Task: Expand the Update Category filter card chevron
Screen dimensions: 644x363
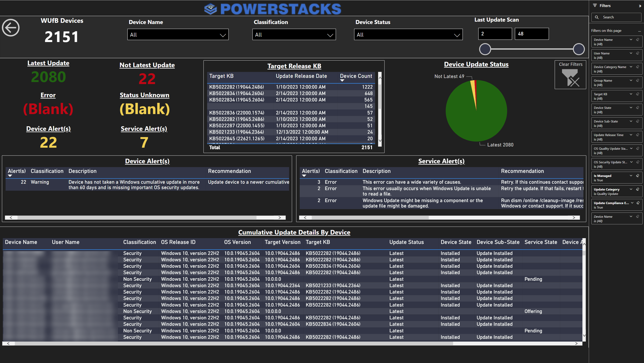Action: tap(631, 189)
